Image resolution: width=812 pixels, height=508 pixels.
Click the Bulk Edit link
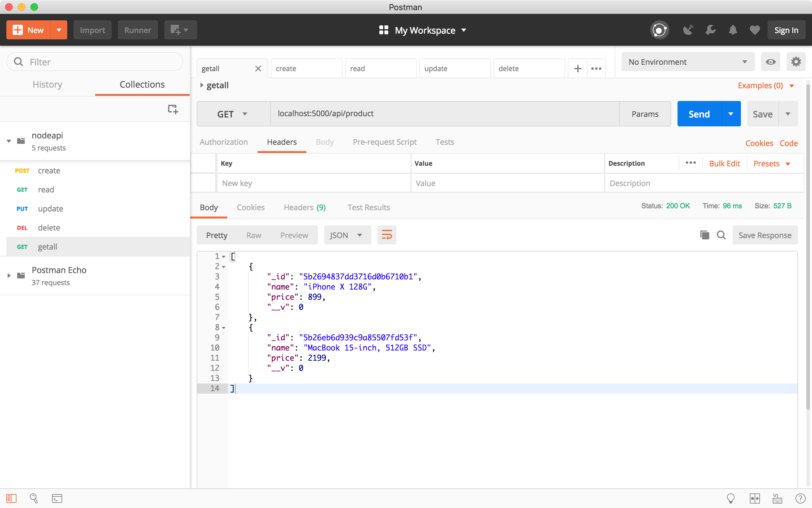coord(724,164)
